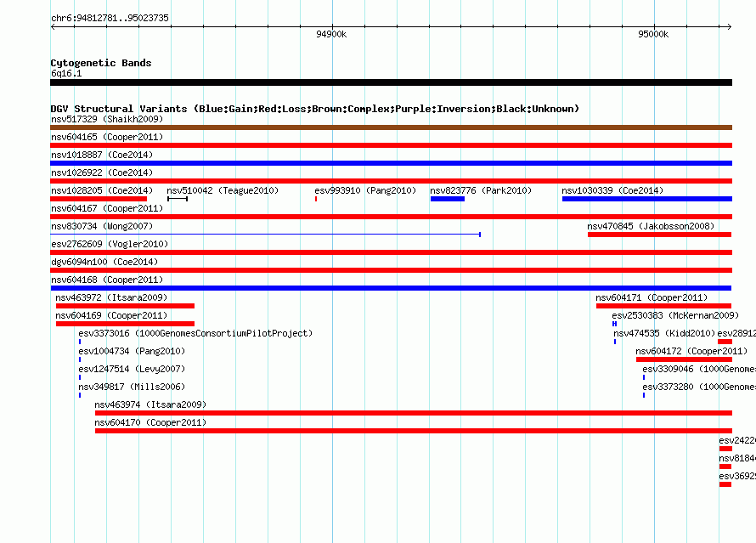Click the Cytogenetic Bands track title
This screenshot has height=543, width=756.
(101, 63)
